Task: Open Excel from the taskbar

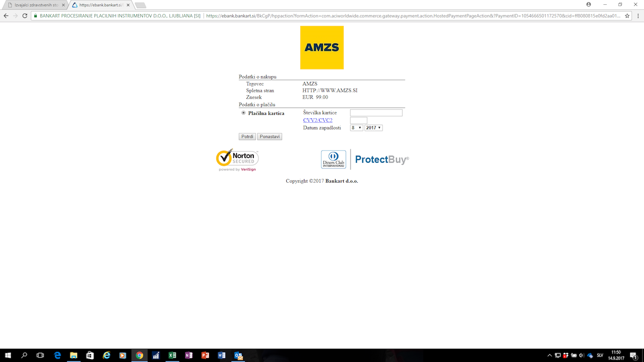Action: [172, 355]
